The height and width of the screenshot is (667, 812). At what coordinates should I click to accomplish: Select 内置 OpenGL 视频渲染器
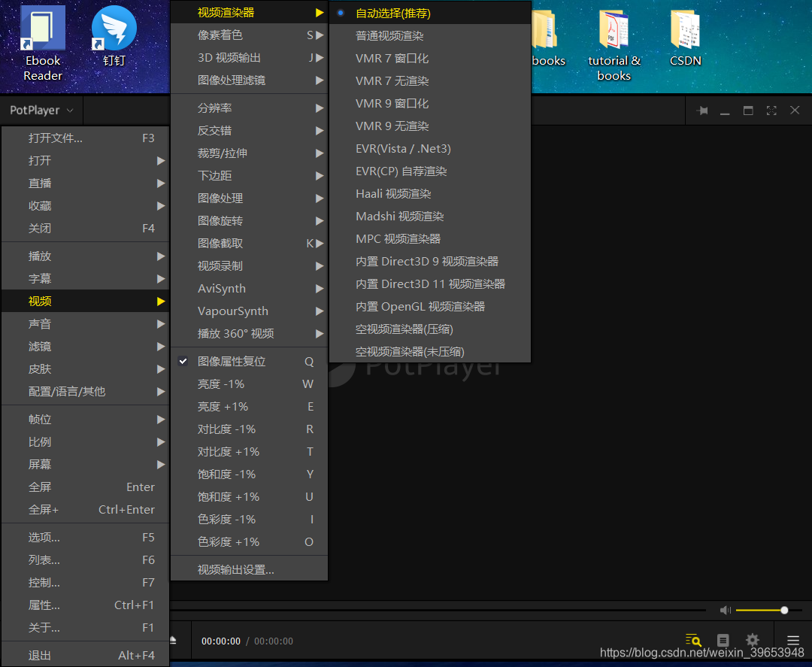[430, 307]
